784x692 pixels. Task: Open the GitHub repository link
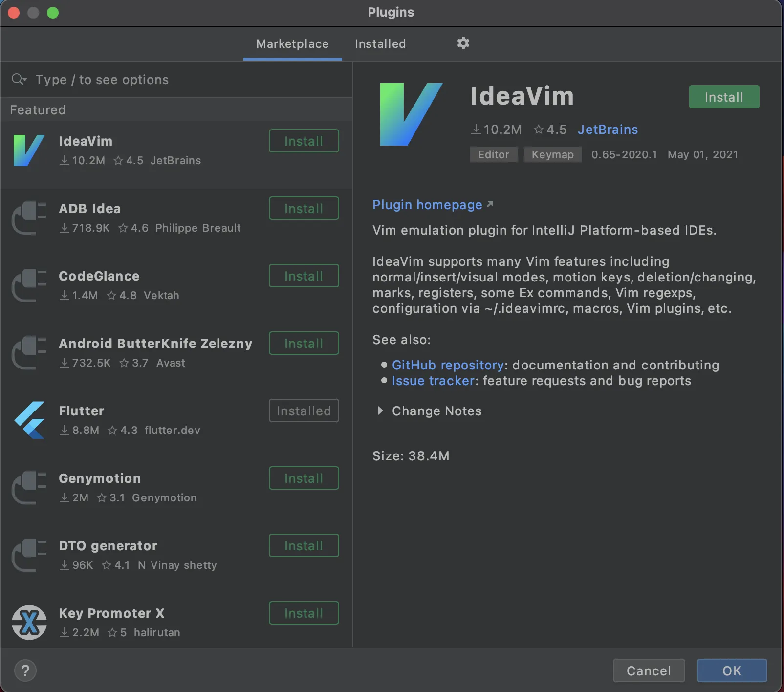point(447,365)
